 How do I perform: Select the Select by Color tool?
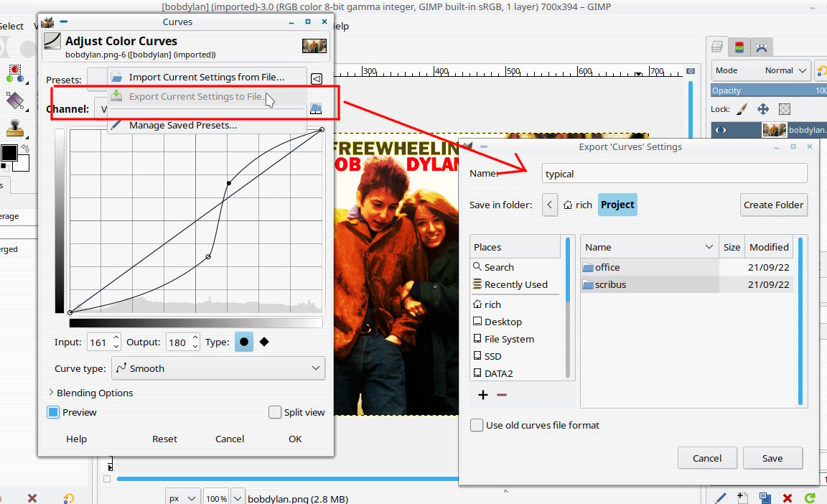coord(15,74)
